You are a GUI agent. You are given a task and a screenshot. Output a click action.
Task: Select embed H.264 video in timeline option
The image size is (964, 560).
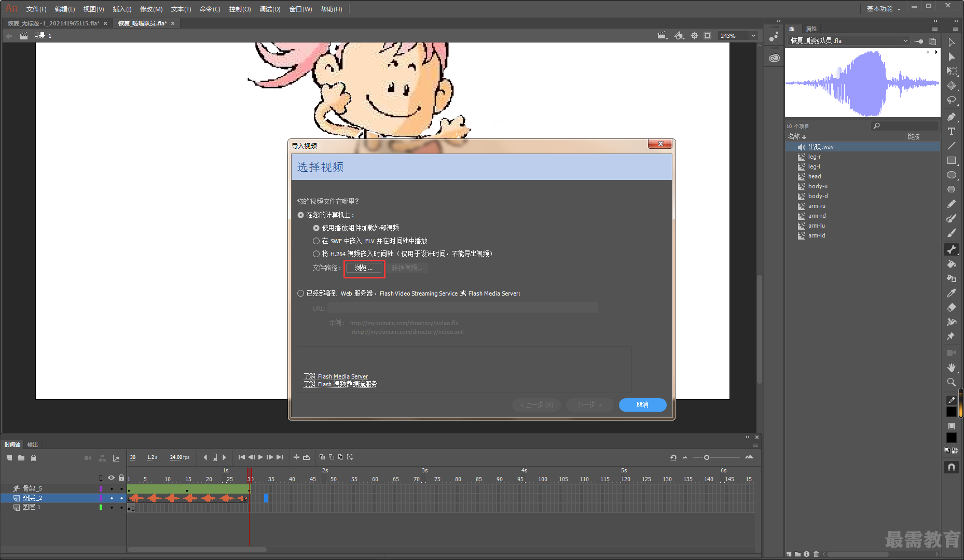[x=316, y=254]
